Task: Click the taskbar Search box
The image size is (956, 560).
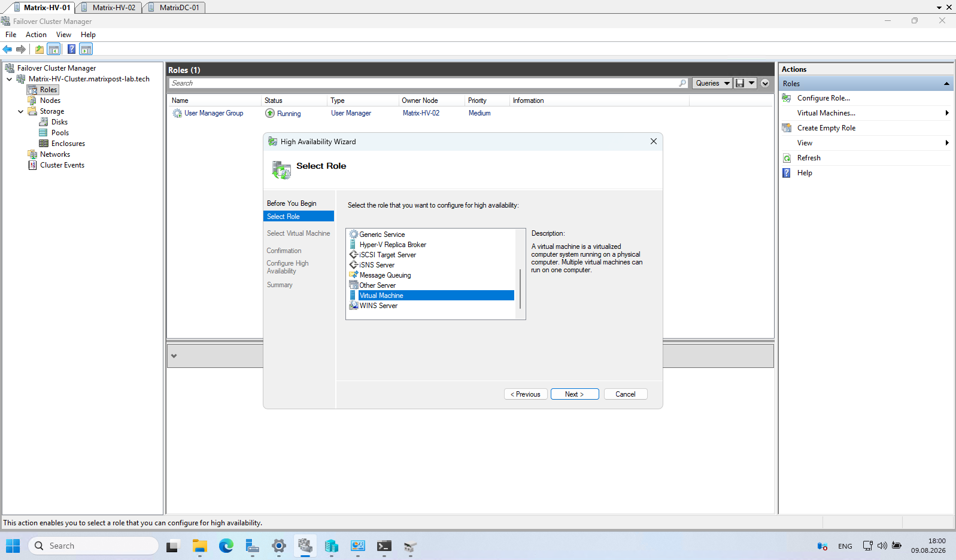Action: [93, 546]
